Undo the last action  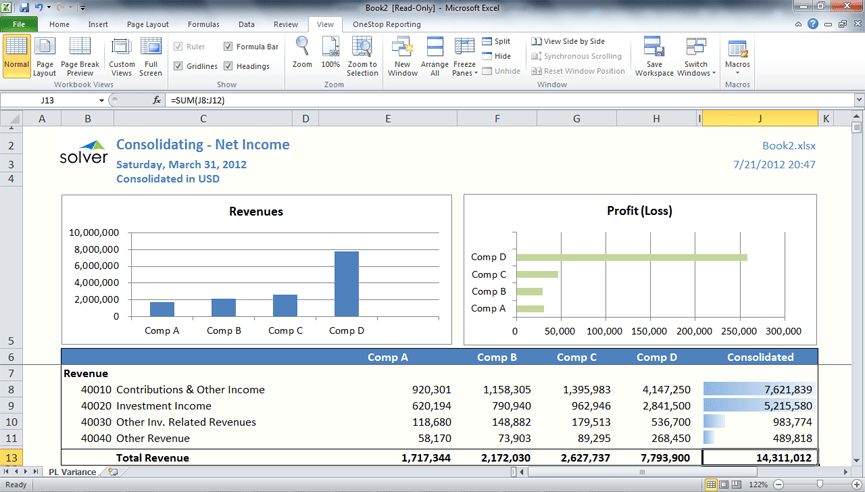tap(39, 8)
